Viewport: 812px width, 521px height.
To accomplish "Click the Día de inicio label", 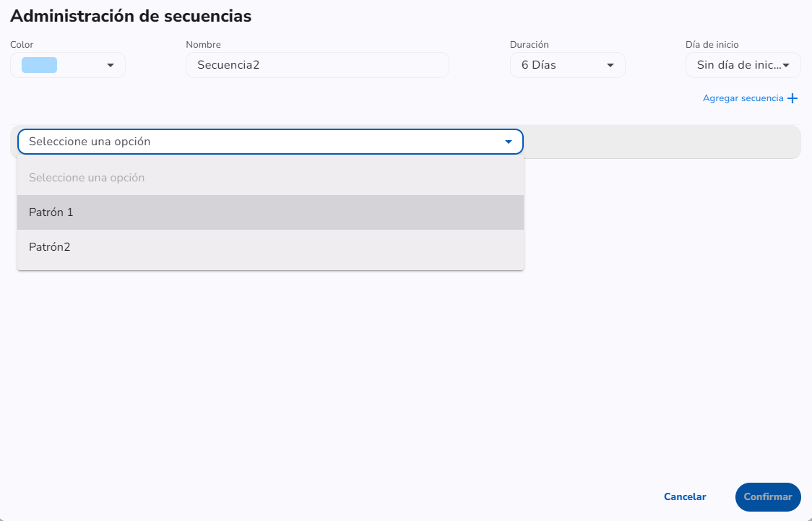I will 712,45.
